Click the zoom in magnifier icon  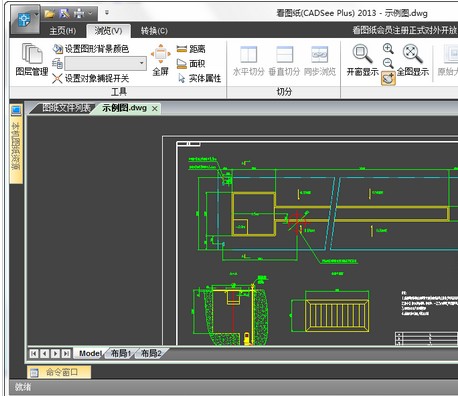[x=388, y=49]
